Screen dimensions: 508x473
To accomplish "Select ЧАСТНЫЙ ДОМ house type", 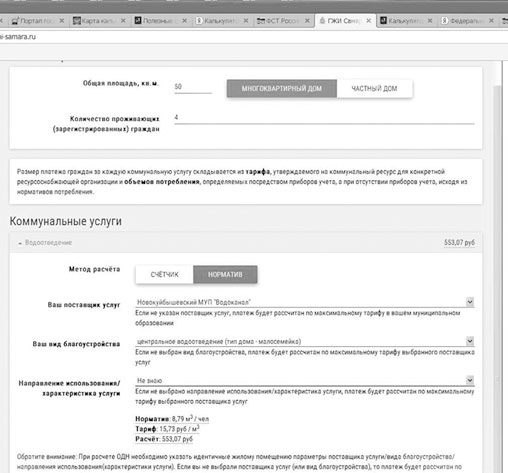I will click(x=374, y=88).
